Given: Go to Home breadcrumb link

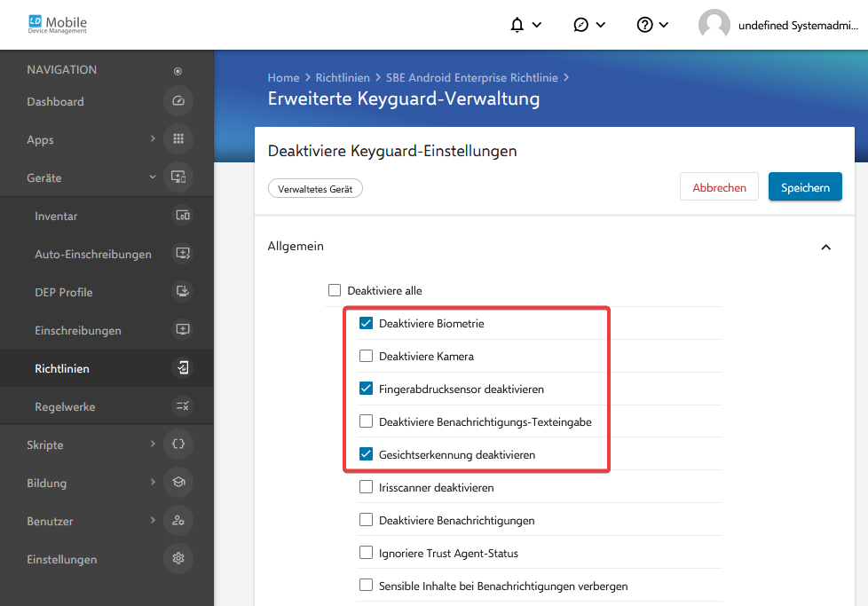Looking at the screenshot, I should [283, 78].
